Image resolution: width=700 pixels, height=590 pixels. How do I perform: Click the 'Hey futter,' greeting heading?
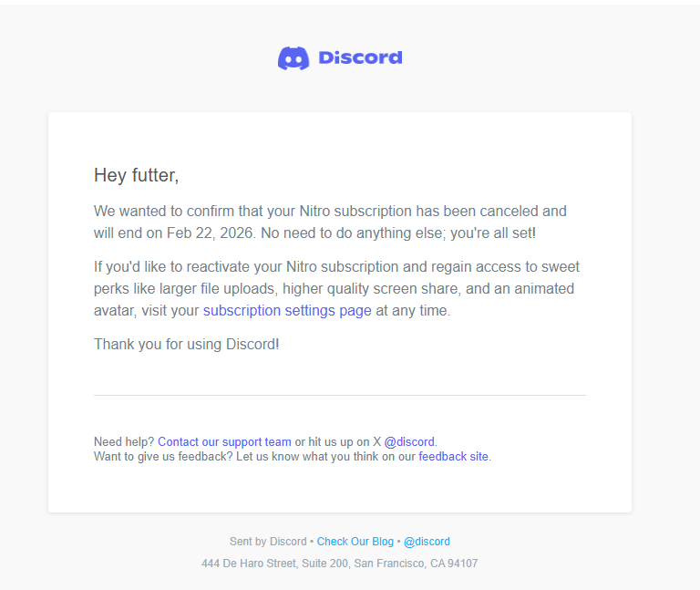click(x=137, y=175)
